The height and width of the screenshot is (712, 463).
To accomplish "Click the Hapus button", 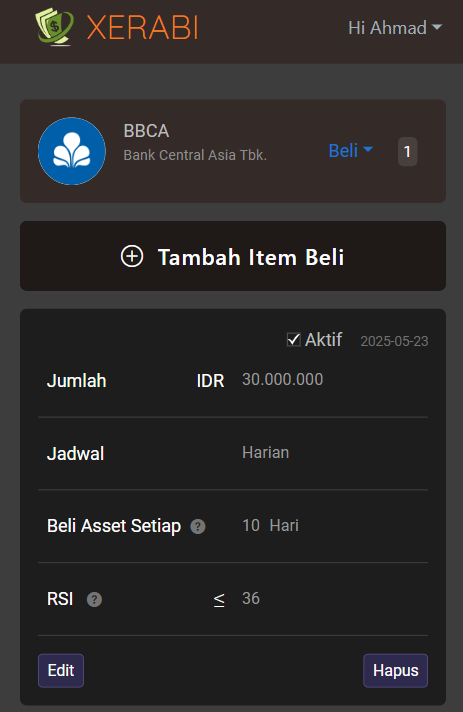I will 395,670.
